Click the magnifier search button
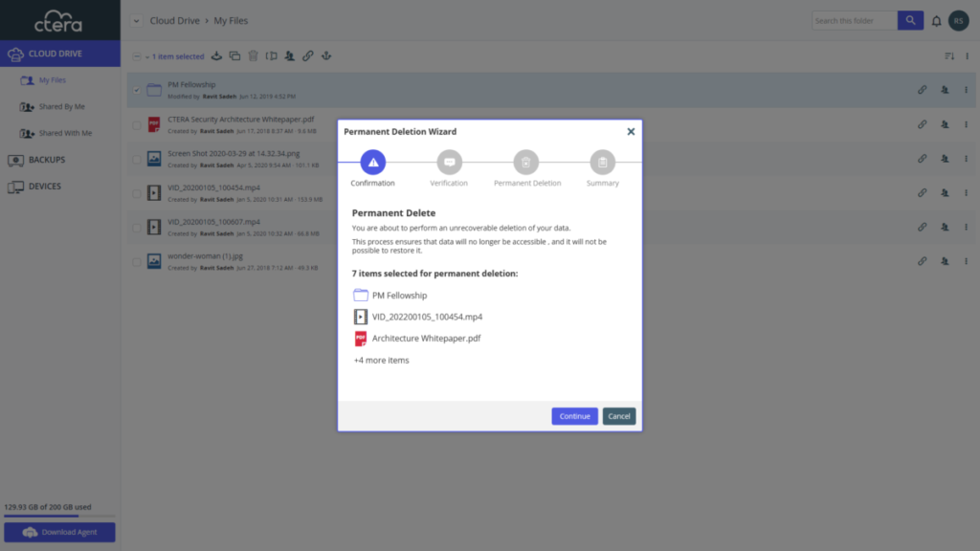980x551 pixels. click(x=910, y=20)
